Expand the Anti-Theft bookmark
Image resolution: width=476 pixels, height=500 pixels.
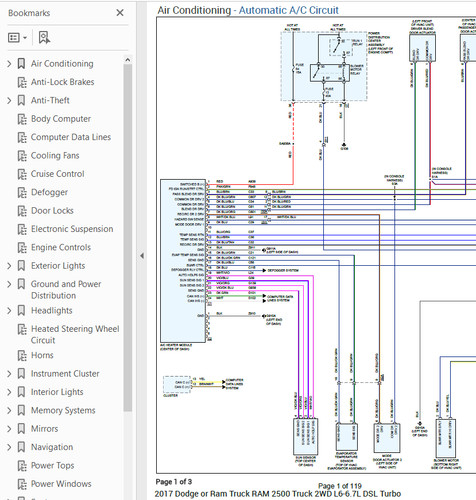click(9, 100)
